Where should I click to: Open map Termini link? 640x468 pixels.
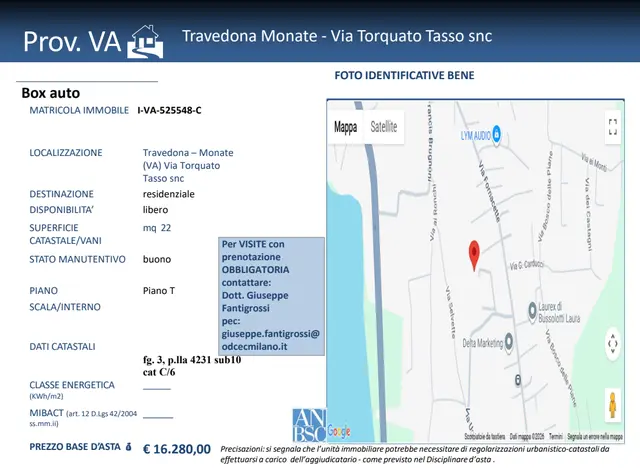point(556,437)
